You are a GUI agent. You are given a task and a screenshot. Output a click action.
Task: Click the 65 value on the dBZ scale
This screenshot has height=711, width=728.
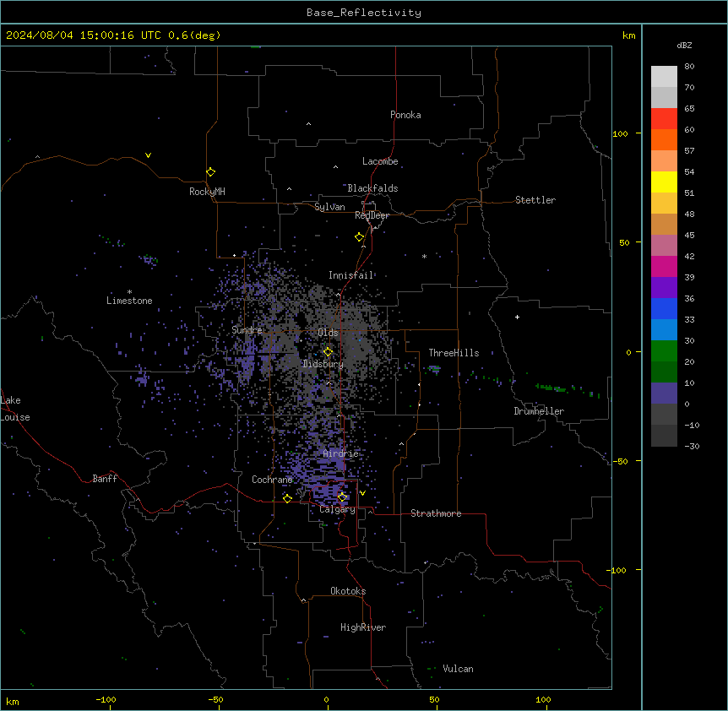click(x=689, y=109)
